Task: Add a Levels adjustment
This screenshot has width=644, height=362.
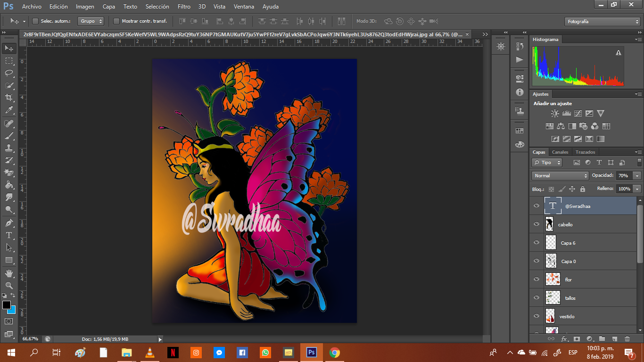Action: click(566, 113)
